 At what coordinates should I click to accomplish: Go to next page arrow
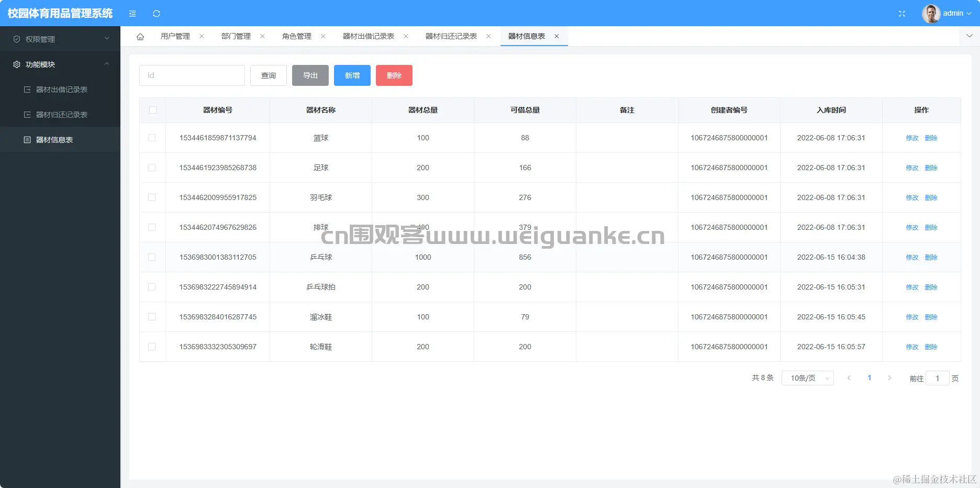(x=889, y=378)
